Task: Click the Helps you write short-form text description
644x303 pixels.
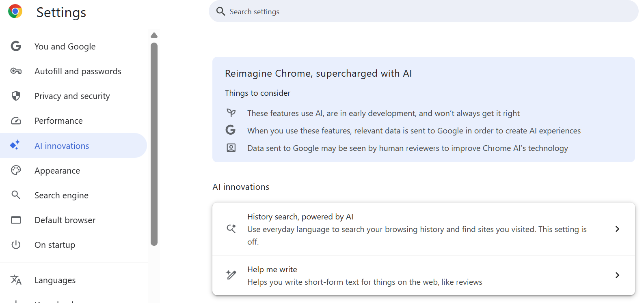Action: (x=365, y=282)
